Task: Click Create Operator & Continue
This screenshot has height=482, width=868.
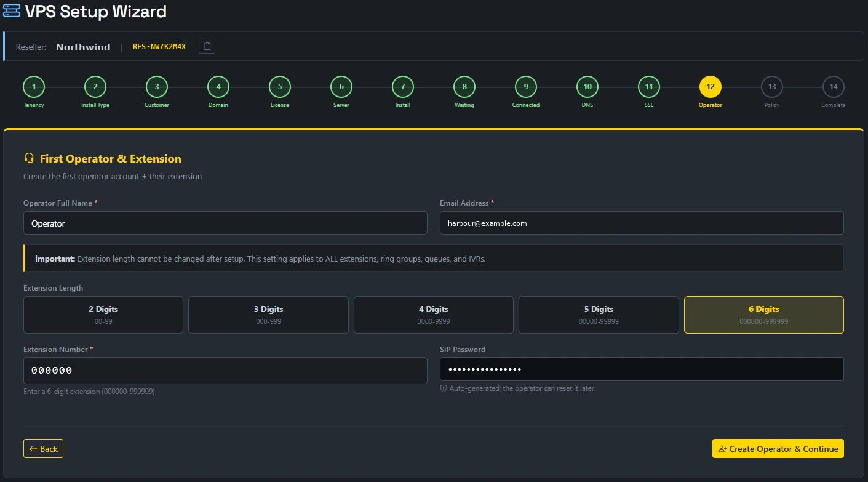Action: click(778, 449)
